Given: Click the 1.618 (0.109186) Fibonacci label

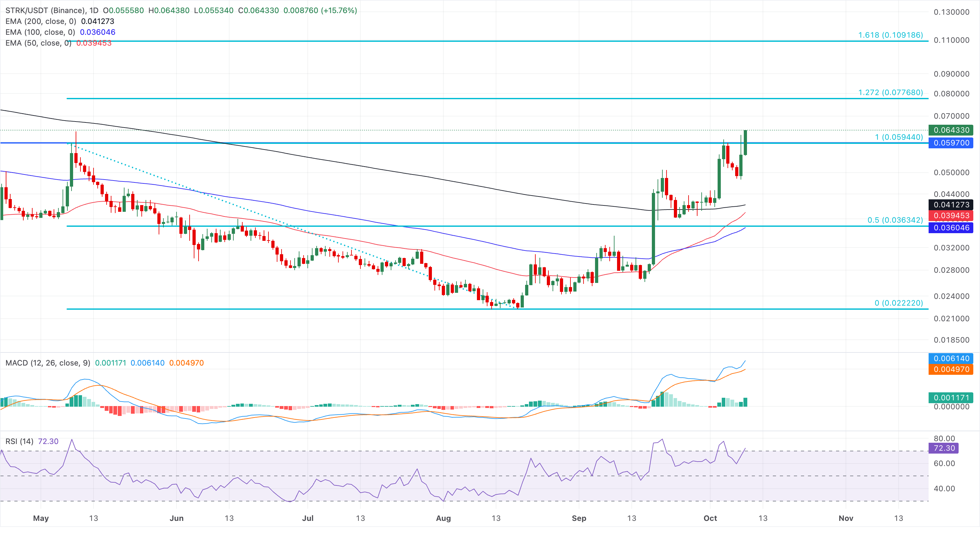Looking at the screenshot, I should (x=891, y=35).
